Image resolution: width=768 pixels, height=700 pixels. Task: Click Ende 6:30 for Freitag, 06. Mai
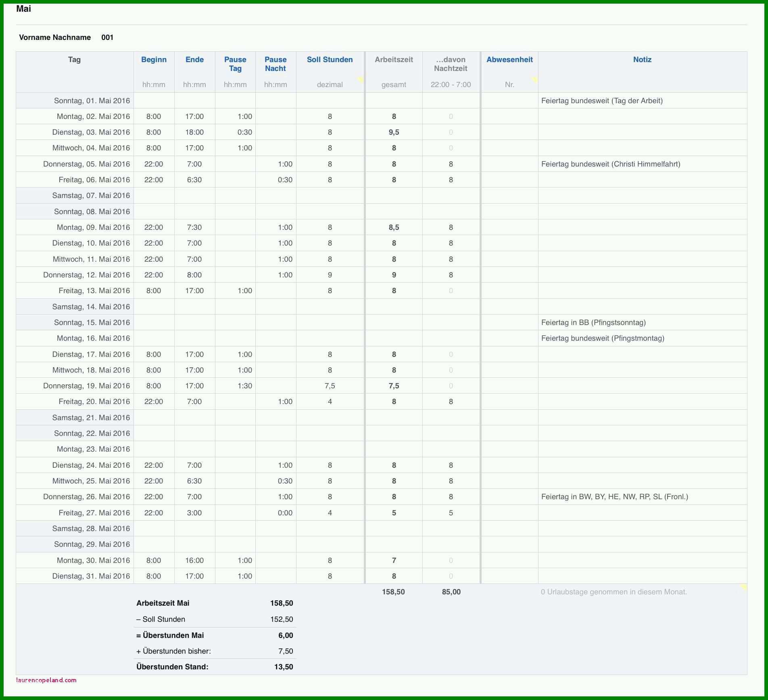pyautogui.click(x=194, y=180)
